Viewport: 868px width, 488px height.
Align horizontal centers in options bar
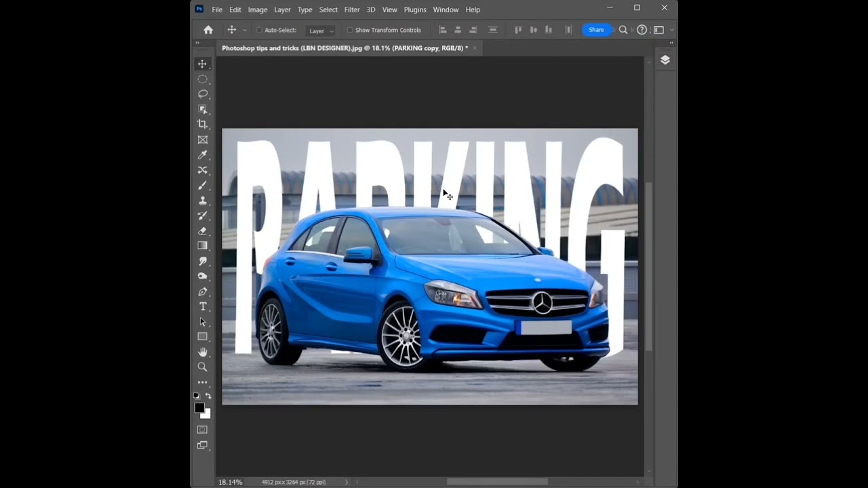coord(458,30)
